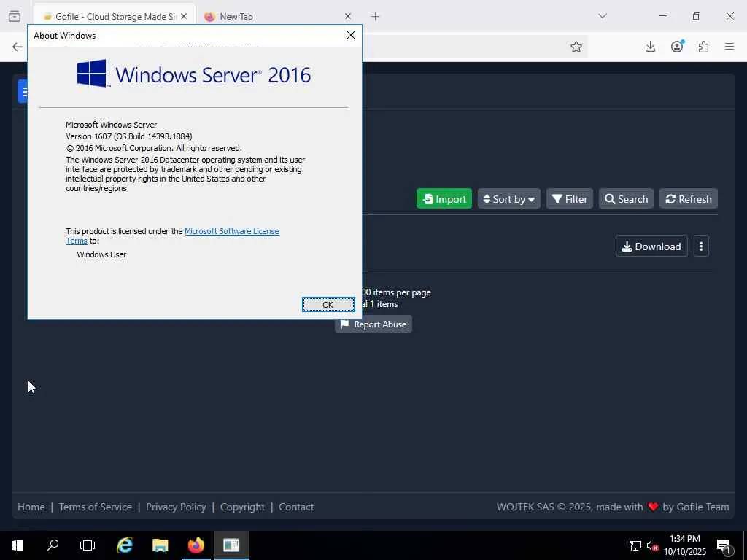Viewport: 747px width, 560px height.
Task: Switch to the New Tab browser tab
Action: [x=277, y=16]
